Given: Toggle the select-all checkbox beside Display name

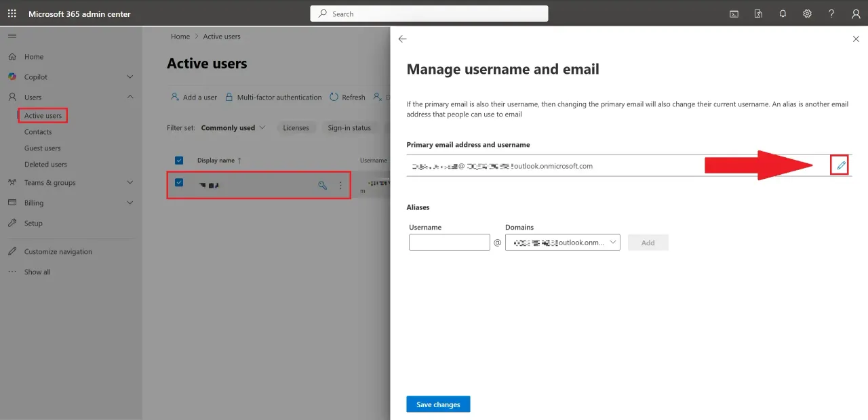Looking at the screenshot, I should point(179,161).
